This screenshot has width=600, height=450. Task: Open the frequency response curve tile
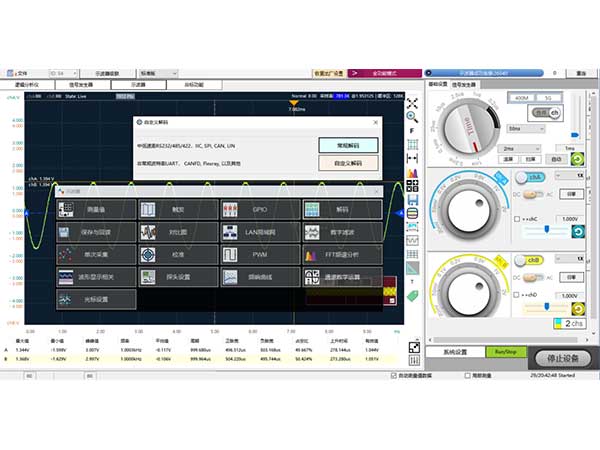(x=260, y=277)
